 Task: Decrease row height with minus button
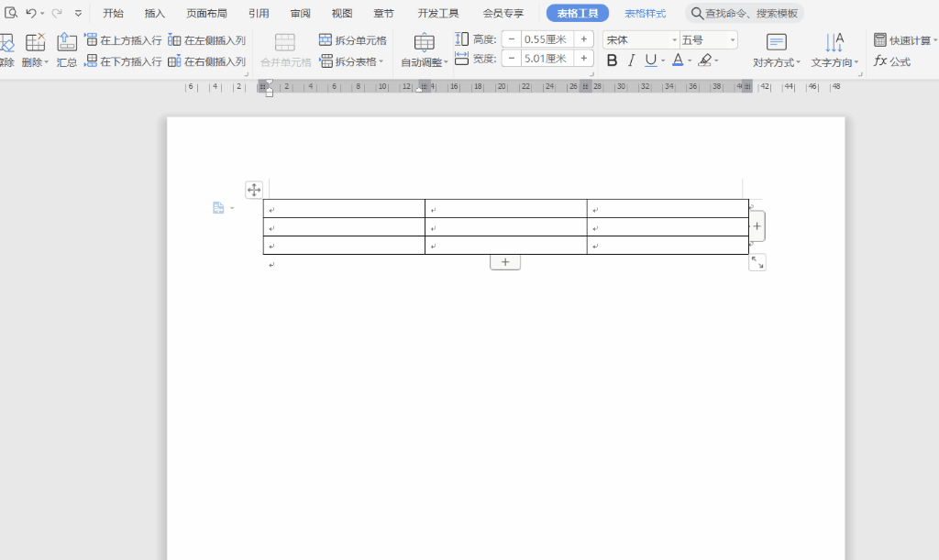tap(512, 39)
